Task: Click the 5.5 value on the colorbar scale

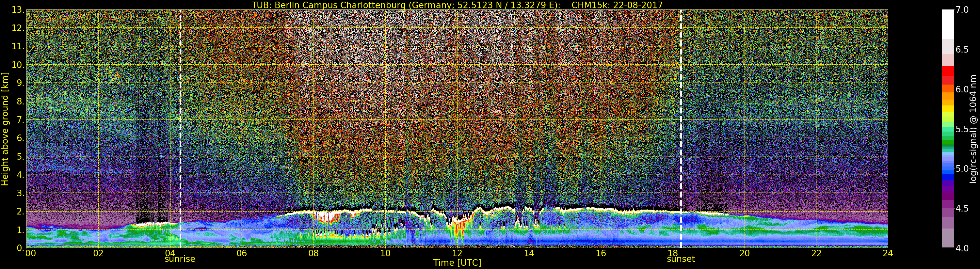Action: [962, 129]
